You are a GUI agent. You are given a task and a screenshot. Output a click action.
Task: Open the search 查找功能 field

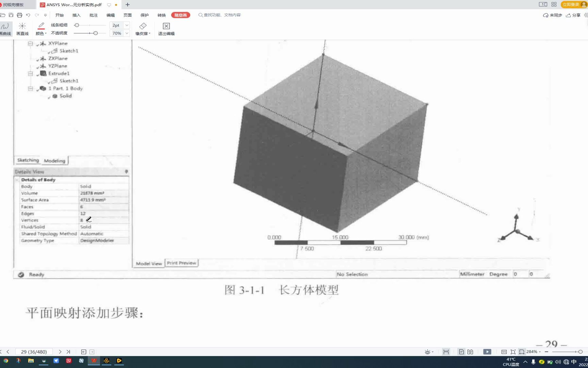pyautogui.click(x=220, y=15)
